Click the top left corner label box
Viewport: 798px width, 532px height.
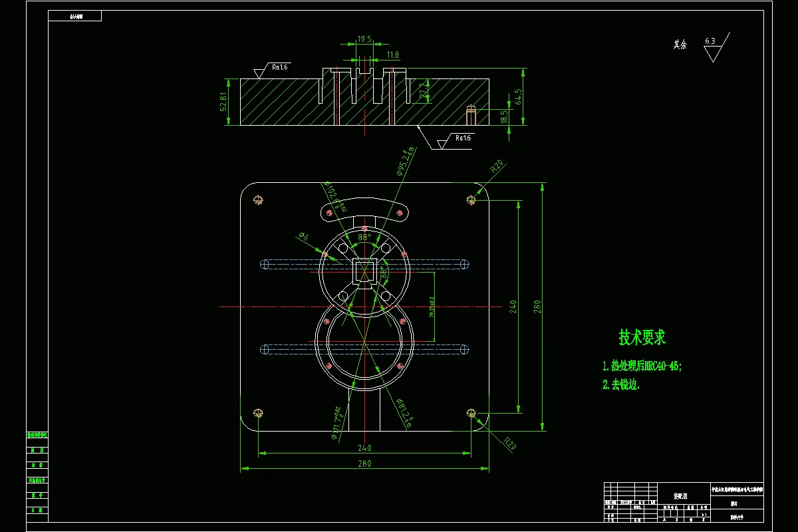[75, 17]
